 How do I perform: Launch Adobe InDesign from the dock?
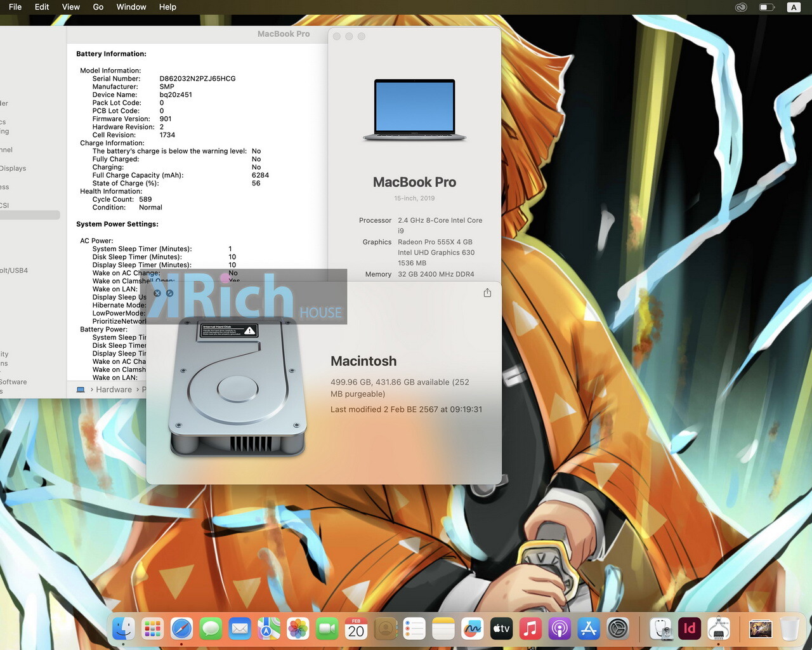pos(690,628)
